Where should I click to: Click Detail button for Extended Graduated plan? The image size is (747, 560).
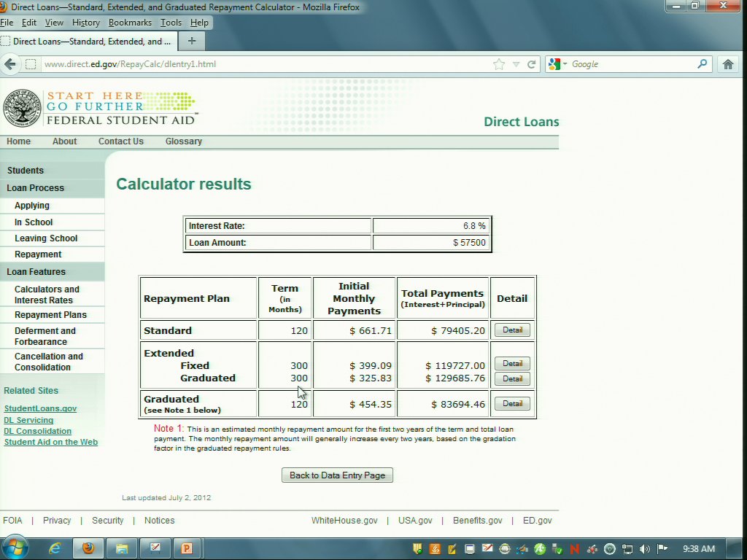(512, 378)
